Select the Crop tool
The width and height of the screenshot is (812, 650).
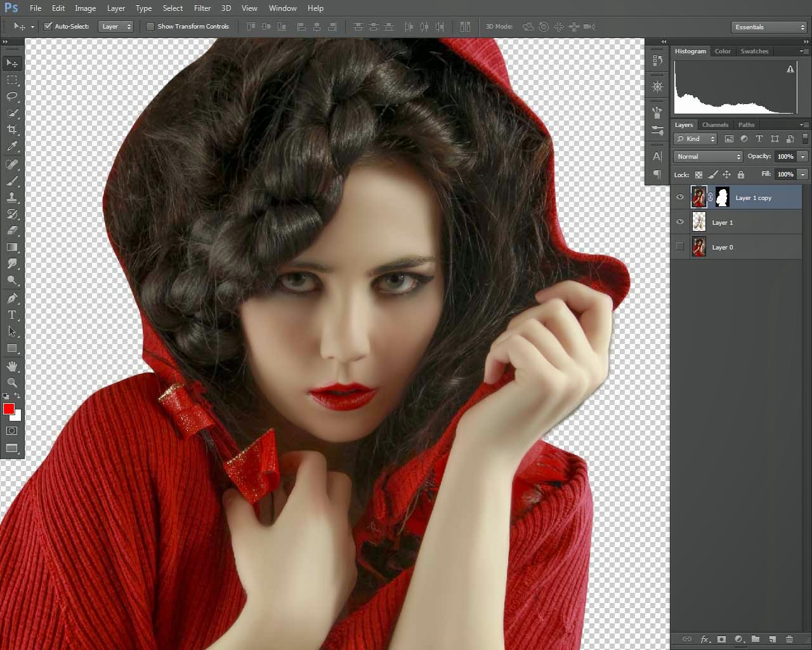pos(12,129)
